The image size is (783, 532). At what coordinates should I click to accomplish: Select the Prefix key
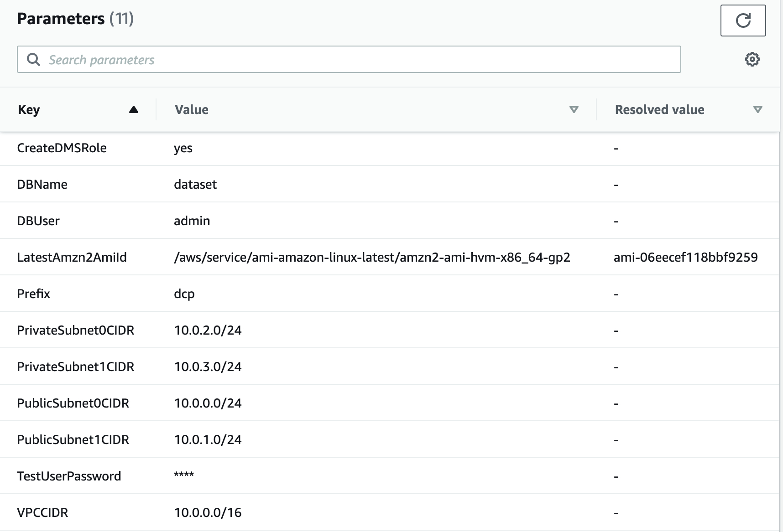click(33, 294)
